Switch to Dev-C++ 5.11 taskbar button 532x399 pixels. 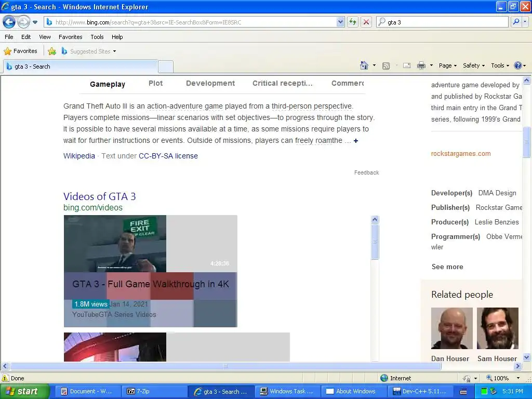click(421, 392)
